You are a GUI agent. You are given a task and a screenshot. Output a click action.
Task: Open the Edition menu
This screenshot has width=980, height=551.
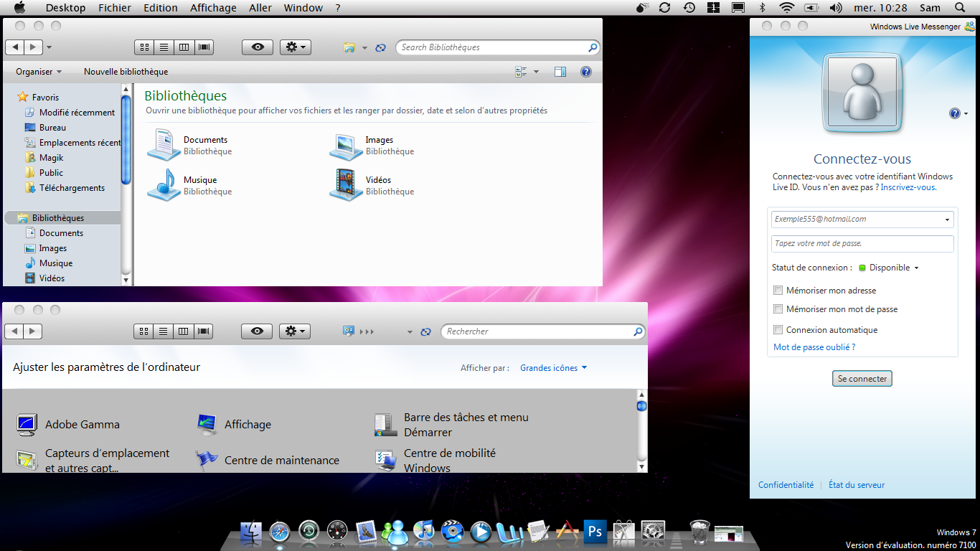(161, 8)
